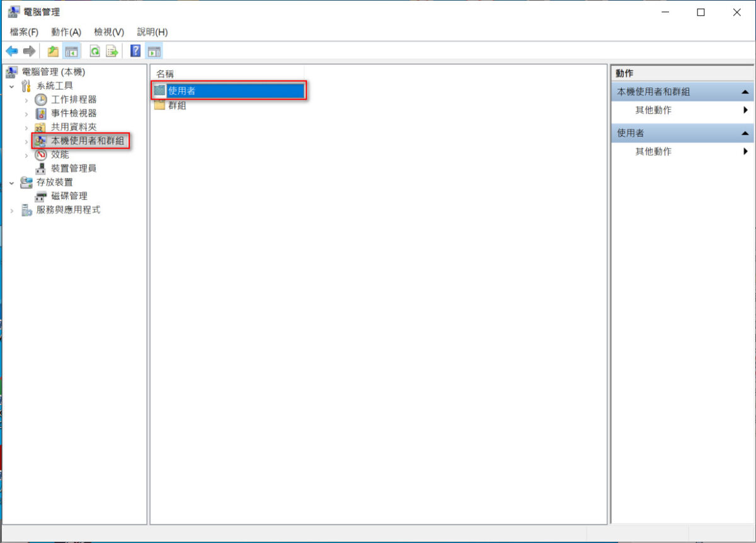Toggle the show/hide action pane icon
The image size is (756, 543).
[154, 51]
